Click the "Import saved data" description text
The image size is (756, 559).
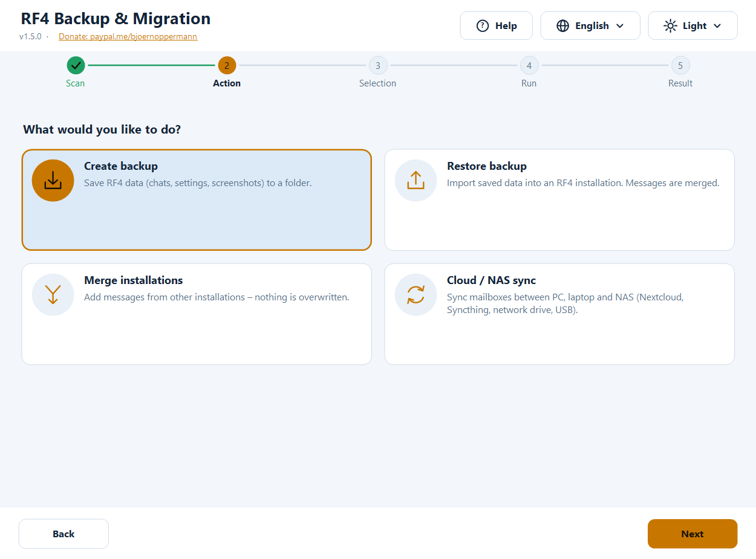583,183
